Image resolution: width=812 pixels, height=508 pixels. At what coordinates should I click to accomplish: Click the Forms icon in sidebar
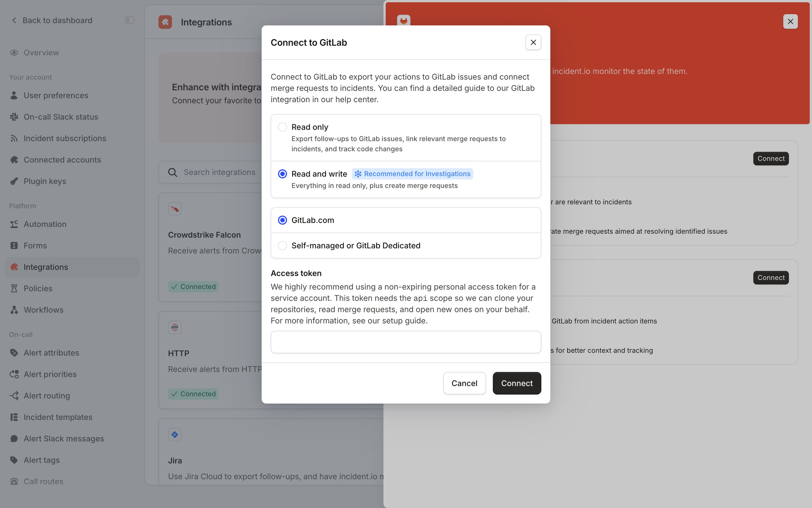point(14,246)
